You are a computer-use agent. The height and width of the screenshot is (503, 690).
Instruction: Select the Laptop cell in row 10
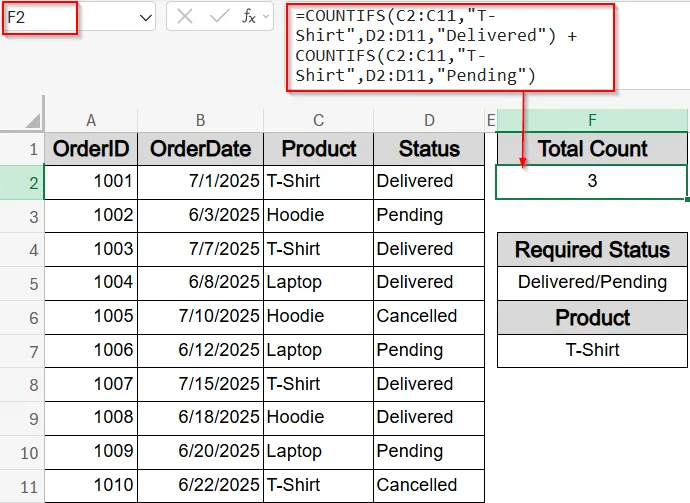coord(318,452)
